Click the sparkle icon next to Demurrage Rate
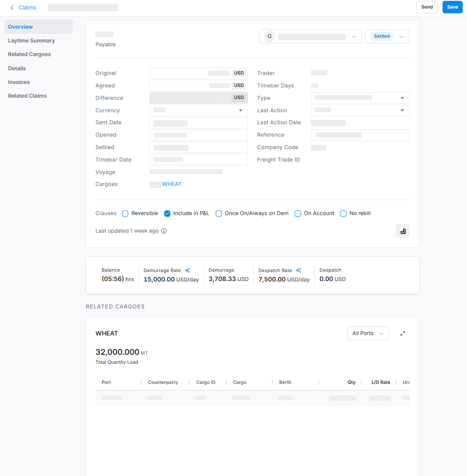The width and height of the screenshot is (467, 476). [x=187, y=270]
